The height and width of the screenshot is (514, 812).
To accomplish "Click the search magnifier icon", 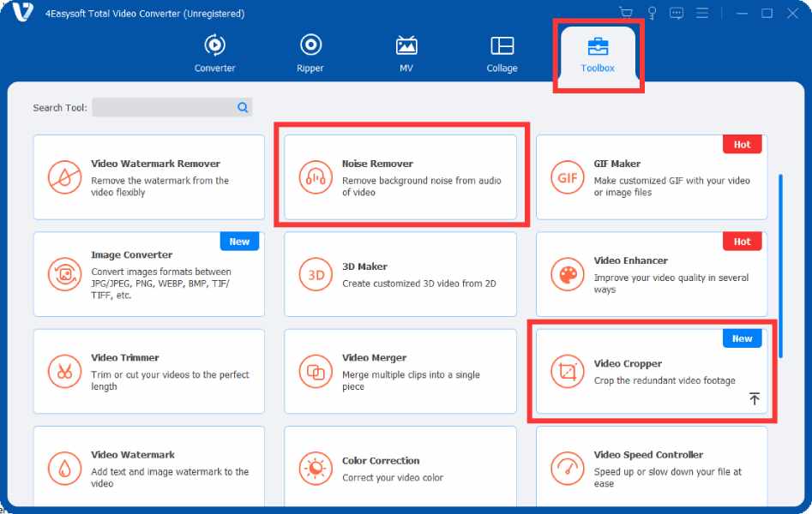I will click(x=243, y=107).
